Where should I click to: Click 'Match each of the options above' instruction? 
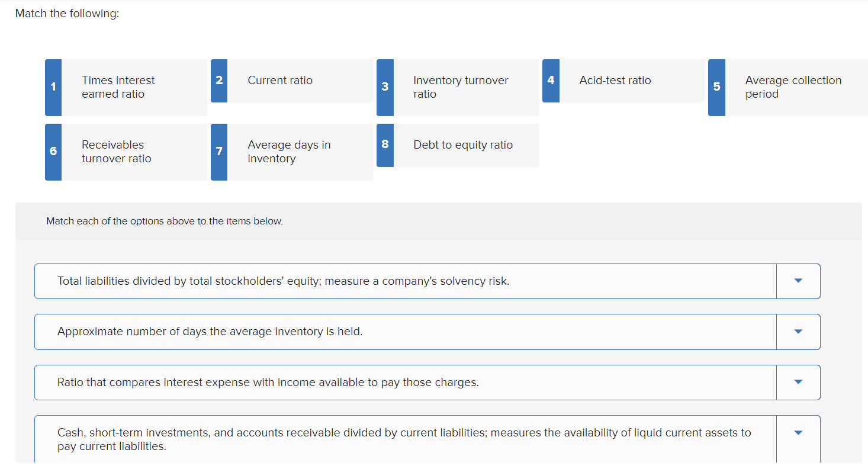165,221
